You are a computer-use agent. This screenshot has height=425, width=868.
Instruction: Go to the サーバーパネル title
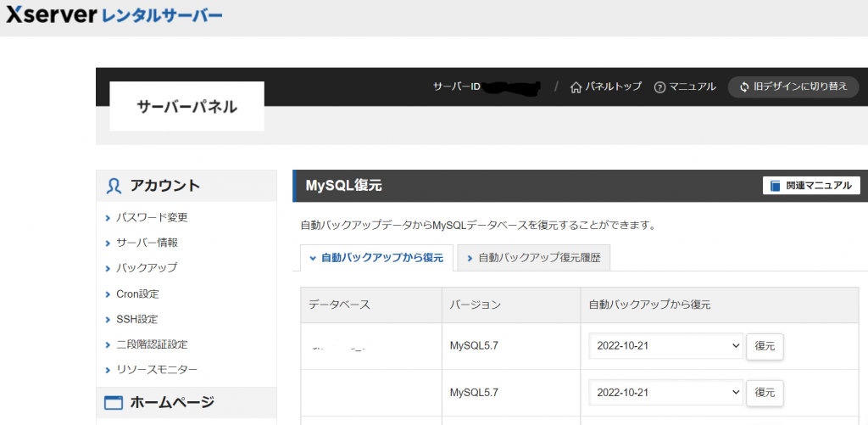(x=186, y=106)
